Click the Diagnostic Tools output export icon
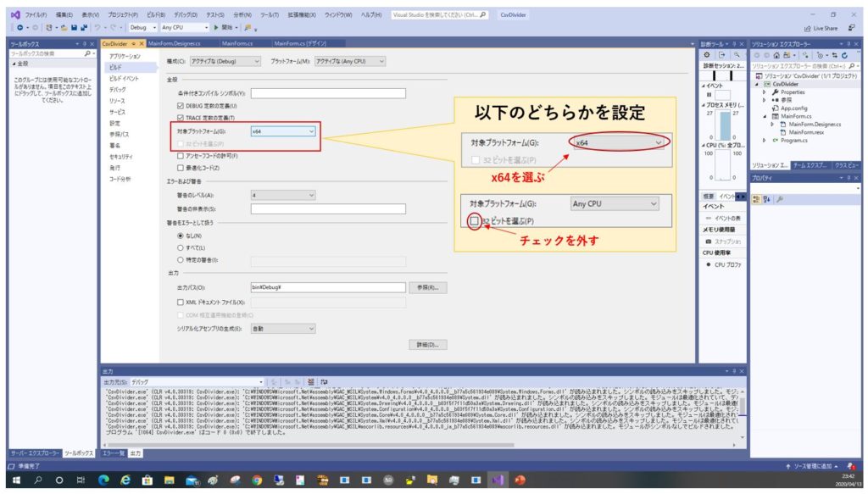This screenshot has height=494, width=868. tap(722, 55)
